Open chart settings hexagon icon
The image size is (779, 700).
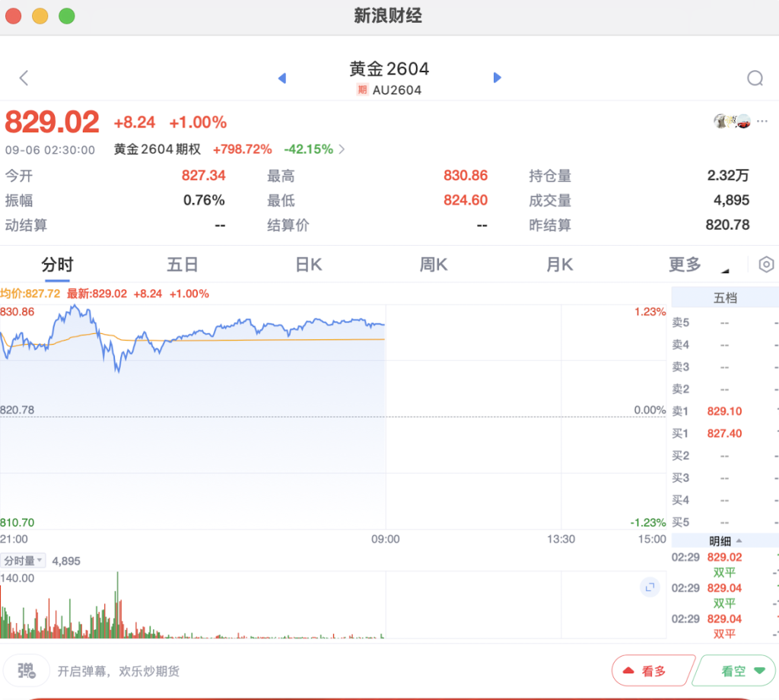(766, 264)
